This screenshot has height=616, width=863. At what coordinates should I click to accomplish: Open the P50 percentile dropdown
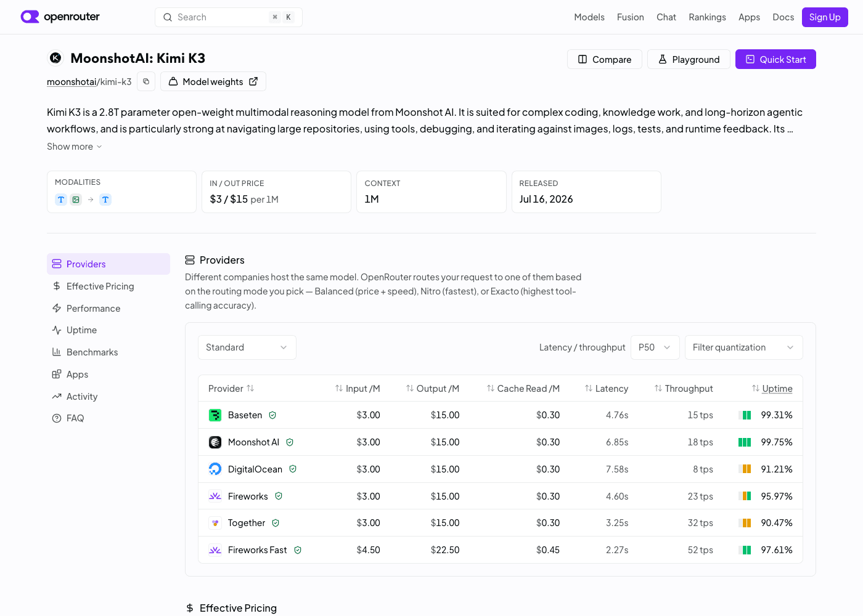pos(655,347)
